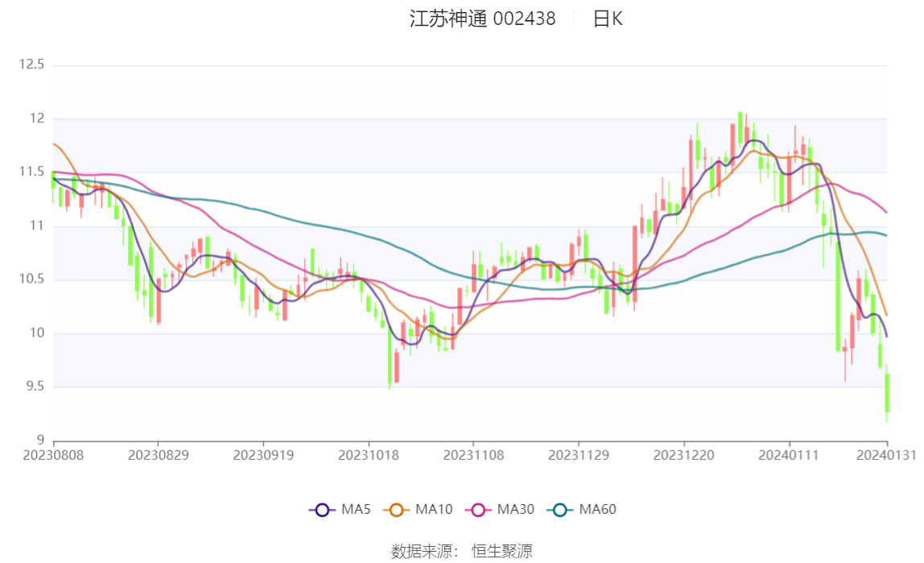This screenshot has width=924, height=563.
Task: Open the 恒生聚源 data source text
Action: coord(501,551)
